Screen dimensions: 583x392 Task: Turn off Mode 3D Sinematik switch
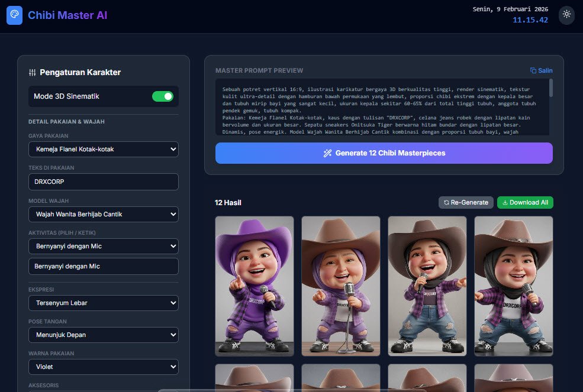point(163,96)
